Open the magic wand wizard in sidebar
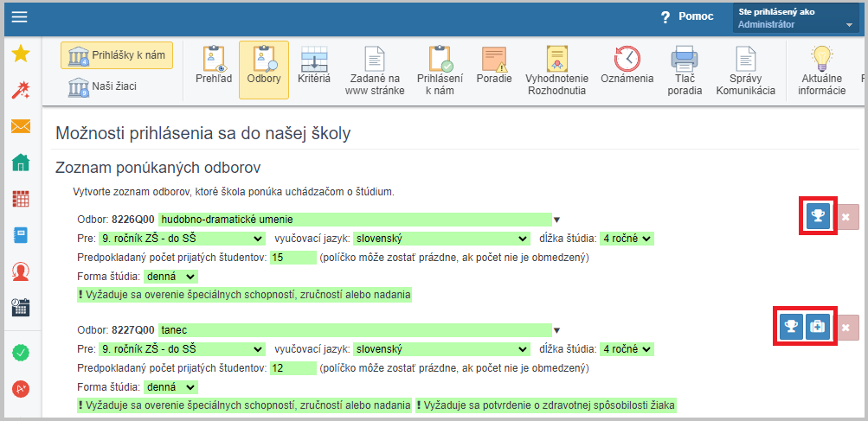The image size is (868, 421). (21, 90)
